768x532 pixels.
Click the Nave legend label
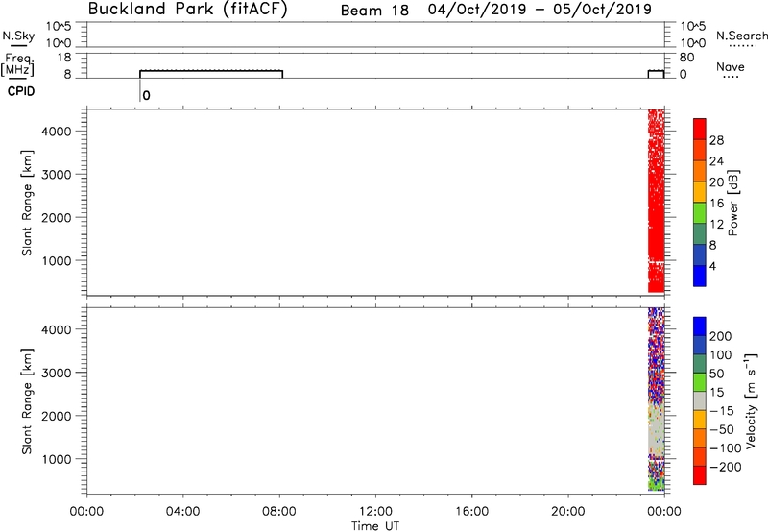pyautogui.click(x=731, y=66)
